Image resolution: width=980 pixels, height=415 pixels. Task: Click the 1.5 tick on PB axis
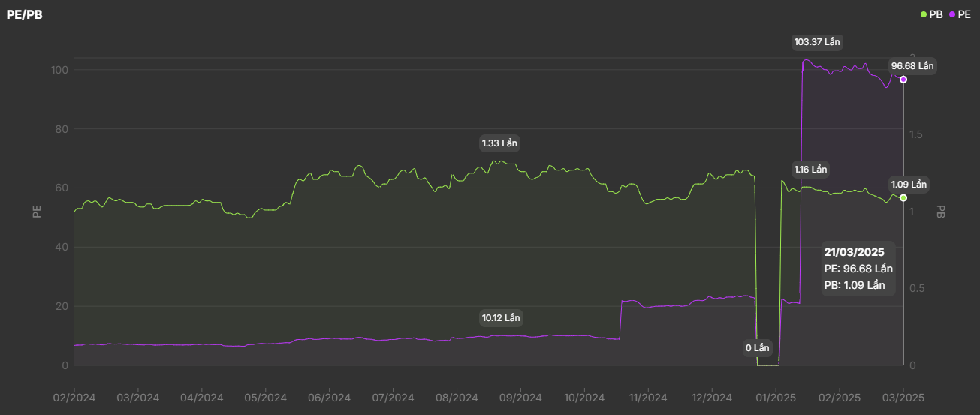coord(923,134)
